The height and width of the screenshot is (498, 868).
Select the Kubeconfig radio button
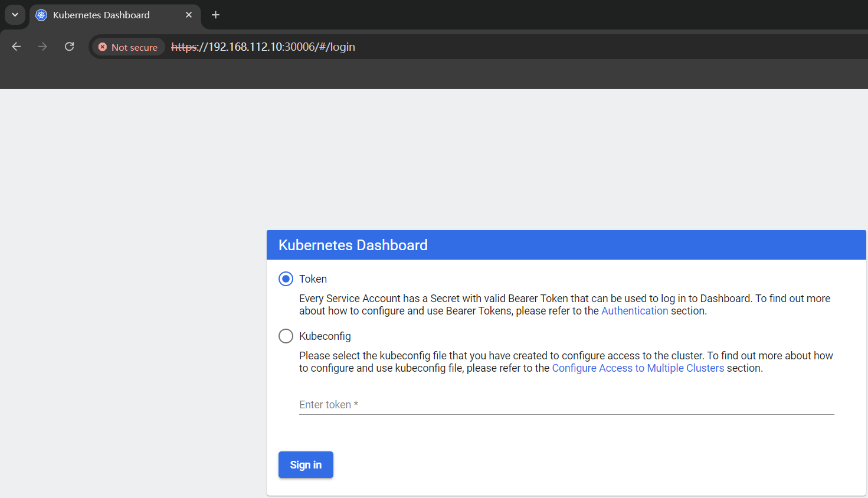click(286, 336)
